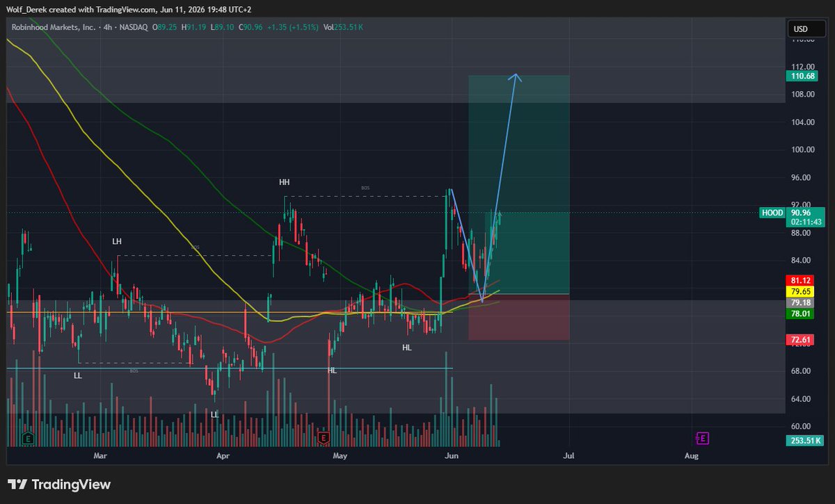The height and width of the screenshot is (504, 835).
Task: Click the LH swing label
Action: click(x=117, y=241)
